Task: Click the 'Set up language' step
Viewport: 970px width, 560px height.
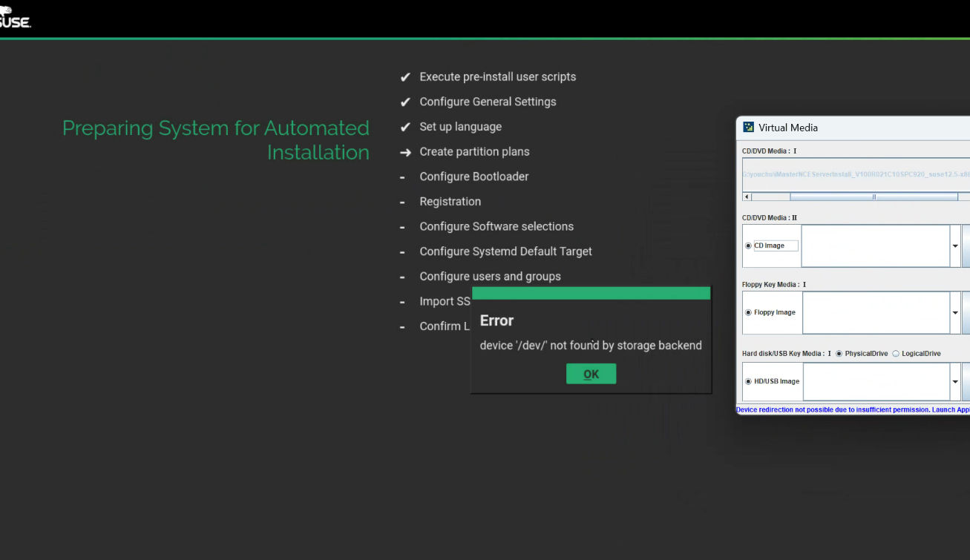Action: pyautogui.click(x=461, y=127)
